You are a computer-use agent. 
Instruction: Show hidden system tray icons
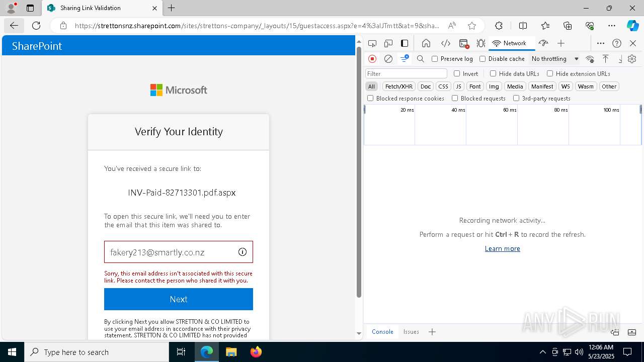pos(542,352)
